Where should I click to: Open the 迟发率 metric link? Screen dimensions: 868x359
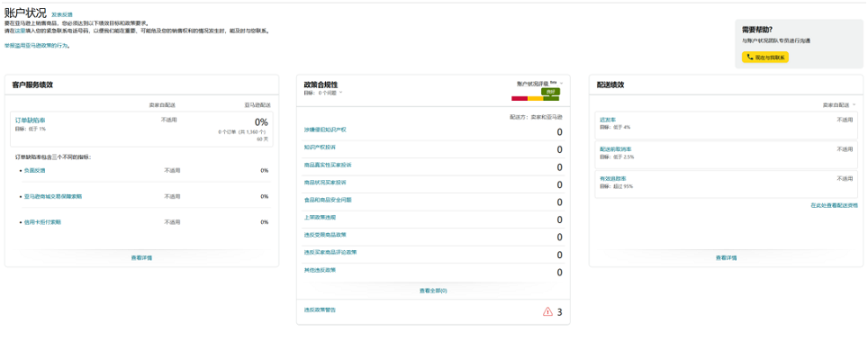[608, 120]
